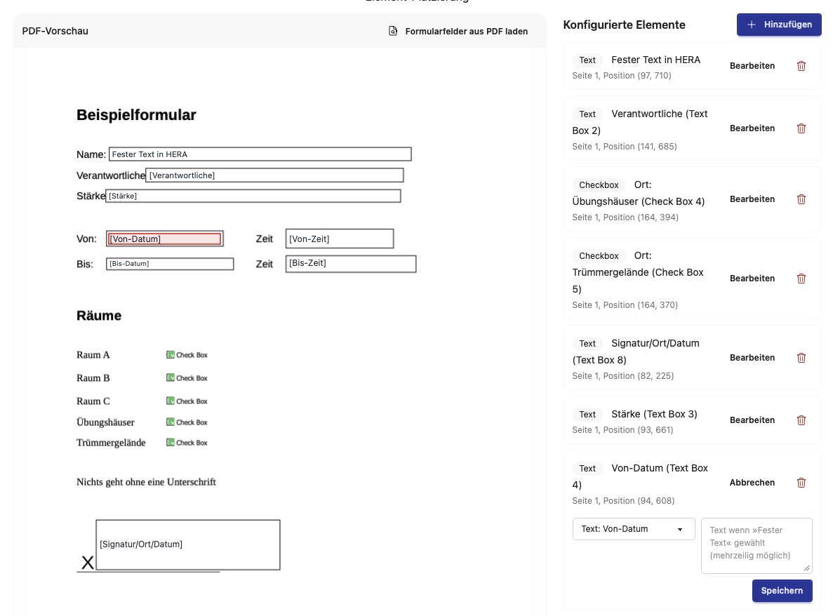The image size is (840, 616).
Task: Select the [Signatur/Ort/Datum] box in preview
Action: (x=188, y=544)
